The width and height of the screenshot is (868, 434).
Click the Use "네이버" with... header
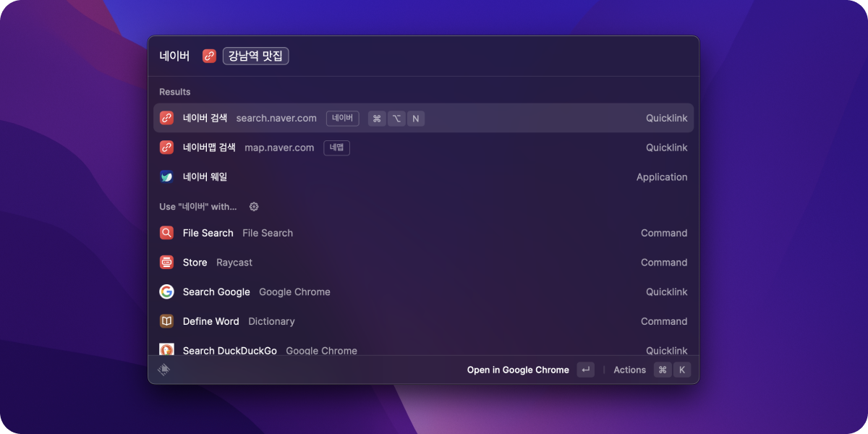tap(198, 207)
